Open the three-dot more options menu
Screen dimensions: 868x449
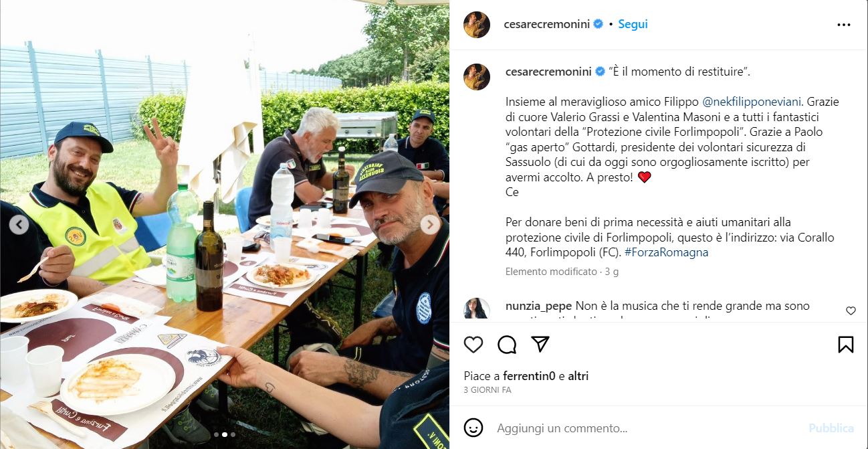[844, 25]
